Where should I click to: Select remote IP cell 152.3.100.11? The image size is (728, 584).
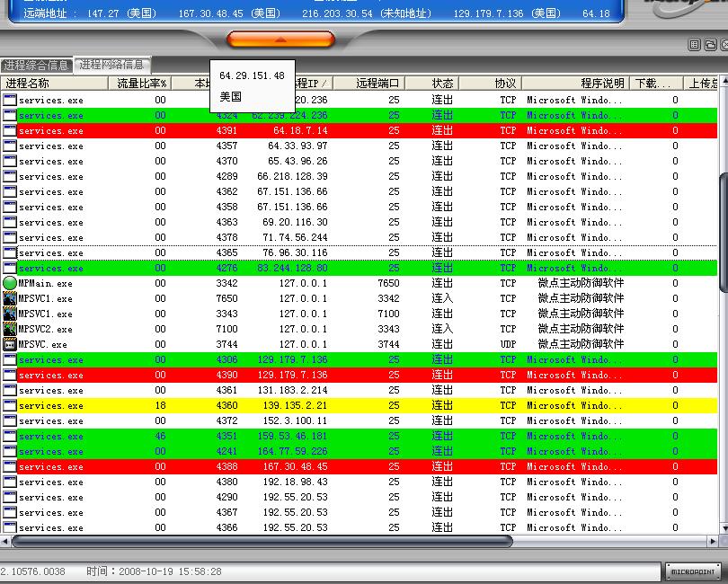coord(295,420)
